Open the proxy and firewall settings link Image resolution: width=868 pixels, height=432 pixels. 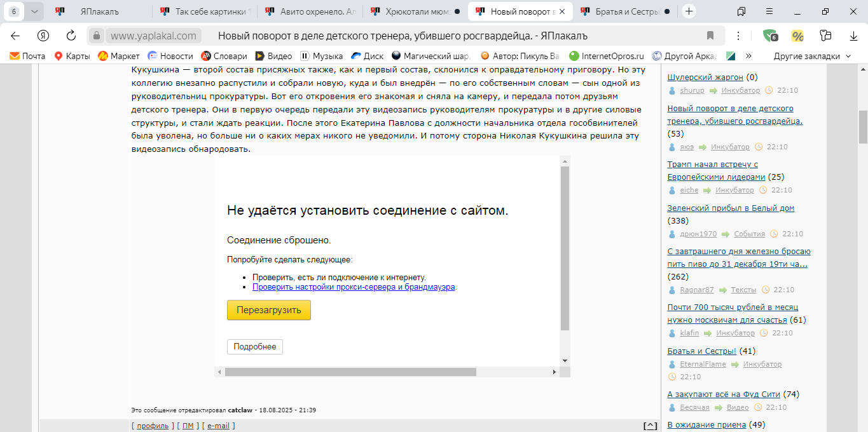(x=354, y=287)
